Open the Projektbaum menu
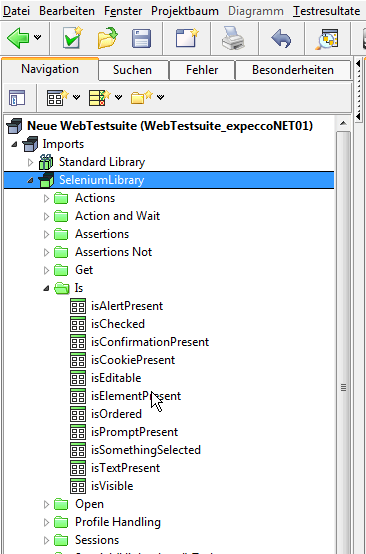 (185, 11)
